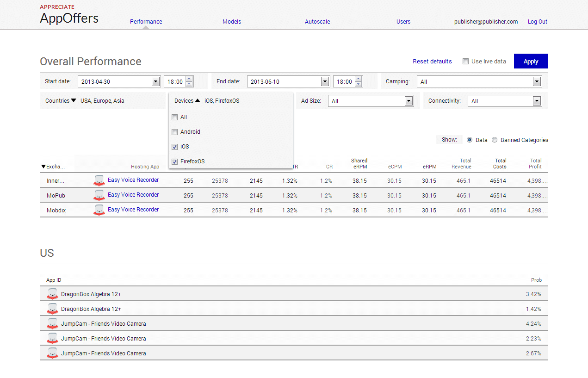588x378 pixels.
Task: Check the Android device checkbox
Action: (x=174, y=132)
